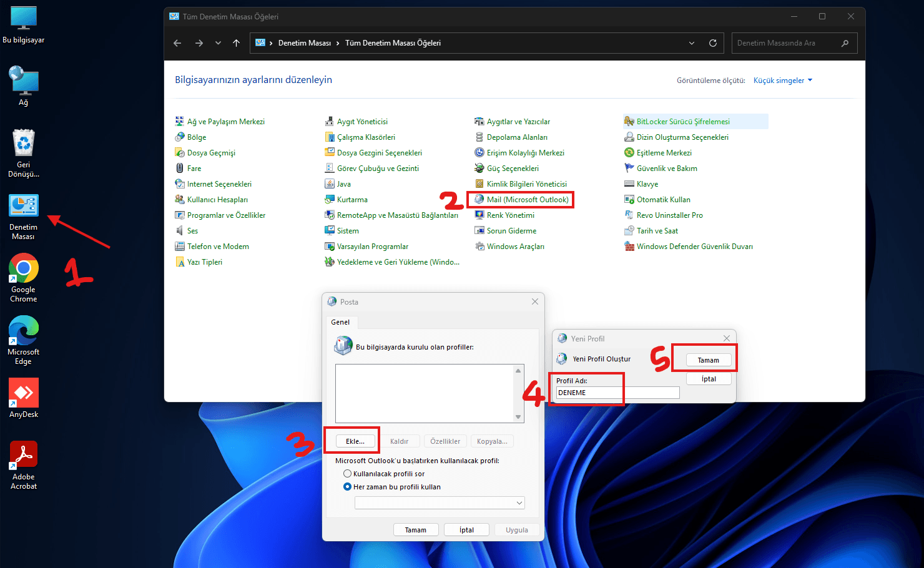Go back using the Control Panel back arrow
Screen dimensions: 924x568
coord(177,43)
